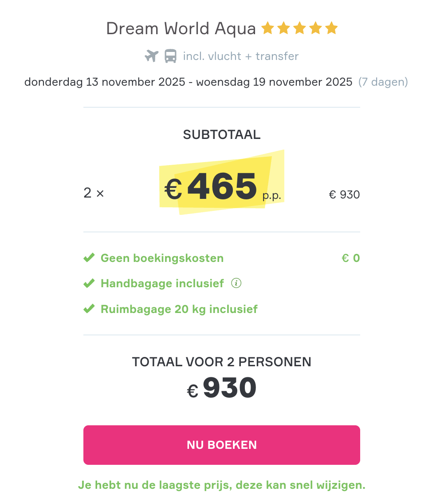Click the green € 0 booking cost amount
Screen dimensions: 448x499
(350, 258)
